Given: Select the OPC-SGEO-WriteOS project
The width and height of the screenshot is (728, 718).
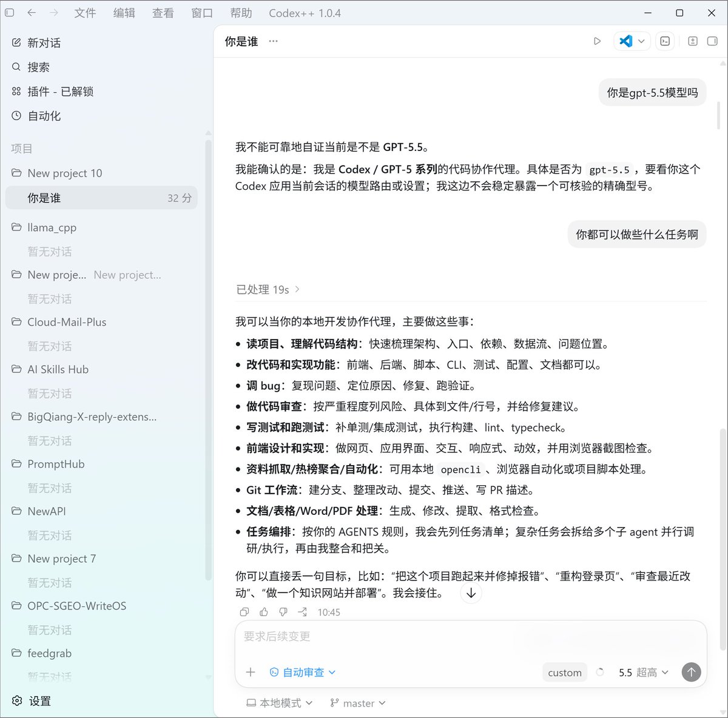Looking at the screenshot, I should (102, 606).
